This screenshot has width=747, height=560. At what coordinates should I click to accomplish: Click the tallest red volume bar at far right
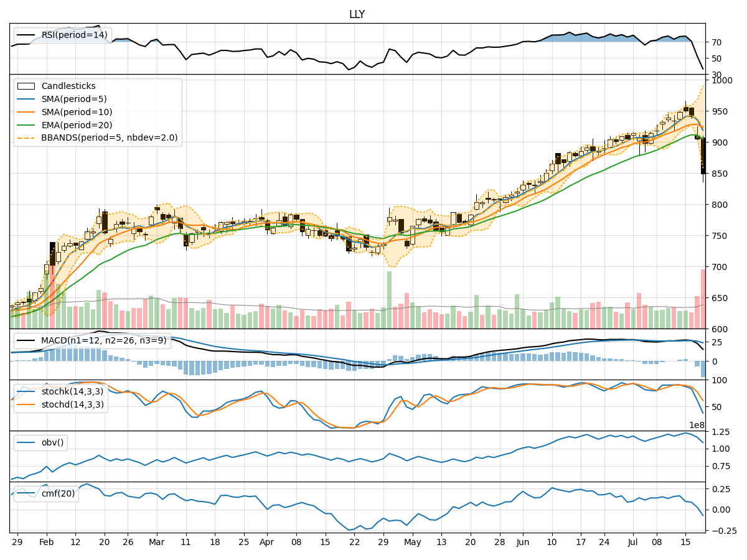pyautogui.click(x=703, y=299)
